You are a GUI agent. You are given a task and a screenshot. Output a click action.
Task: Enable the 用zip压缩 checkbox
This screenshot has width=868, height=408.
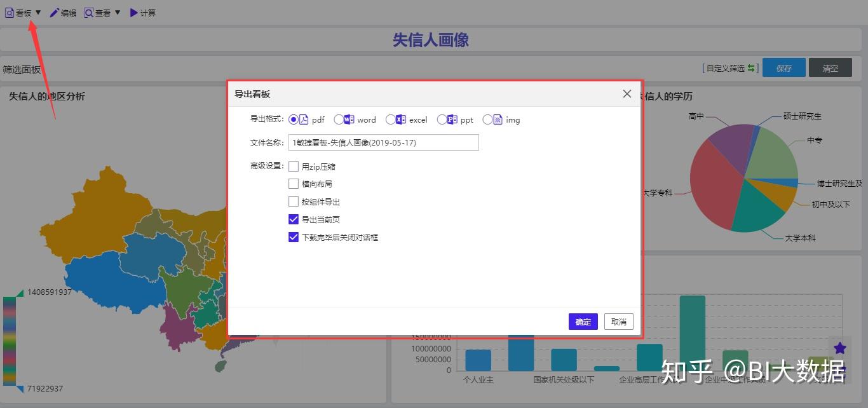point(294,166)
